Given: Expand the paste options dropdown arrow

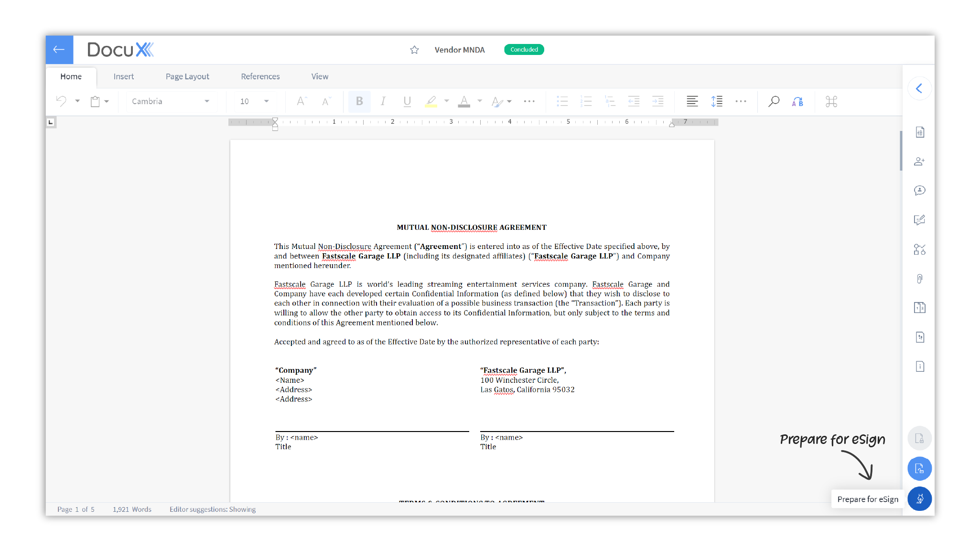Looking at the screenshot, I should (x=107, y=101).
